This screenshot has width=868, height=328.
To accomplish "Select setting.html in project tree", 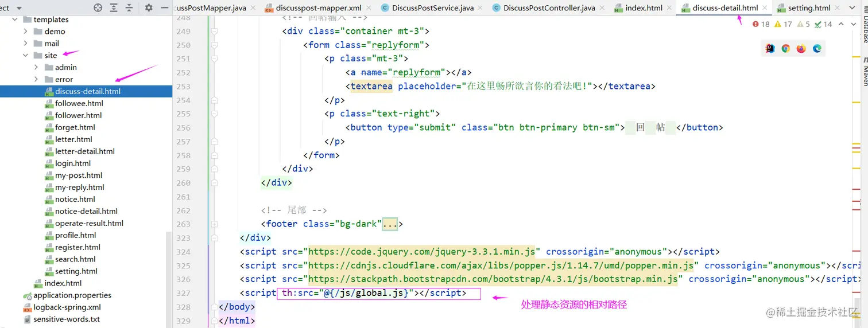I will click(x=76, y=271).
